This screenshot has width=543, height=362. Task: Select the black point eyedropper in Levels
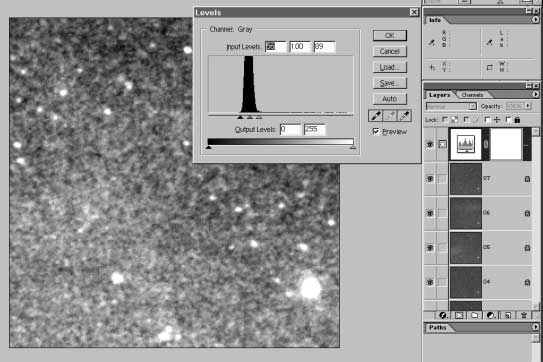[376, 116]
